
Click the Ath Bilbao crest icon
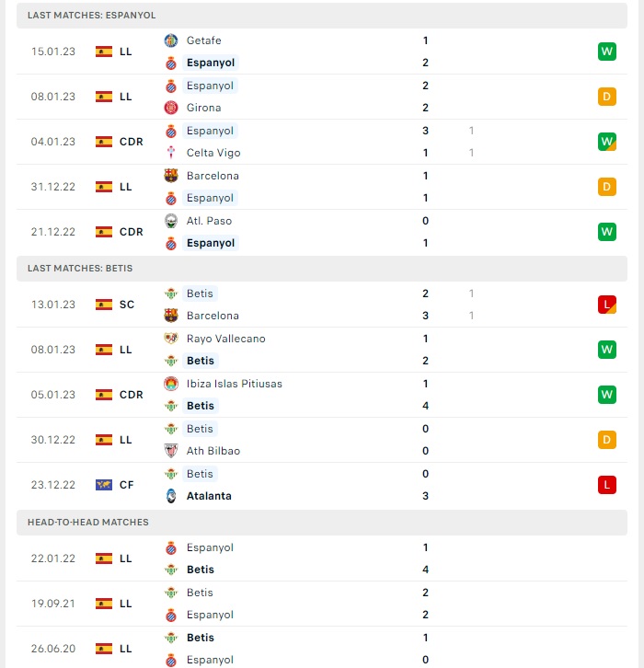171,451
